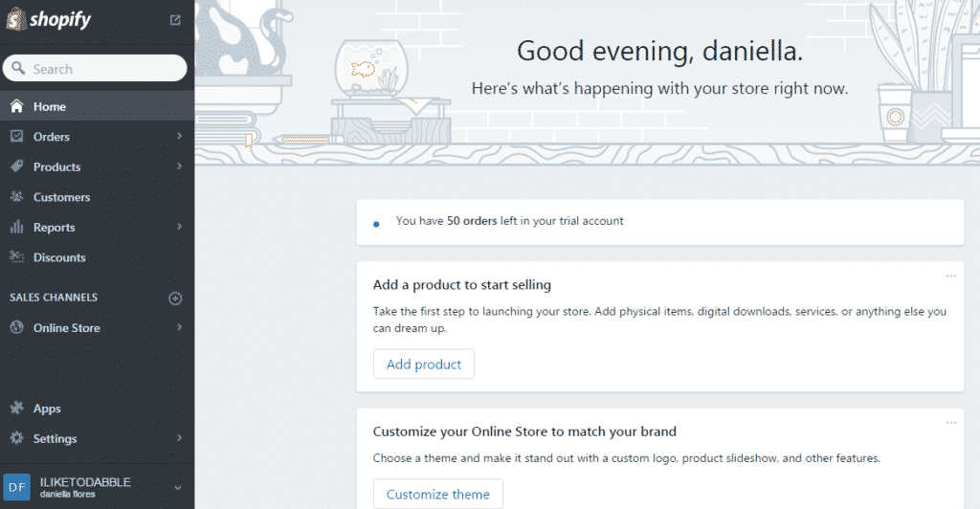Open Customers in sidebar

pos(97,197)
